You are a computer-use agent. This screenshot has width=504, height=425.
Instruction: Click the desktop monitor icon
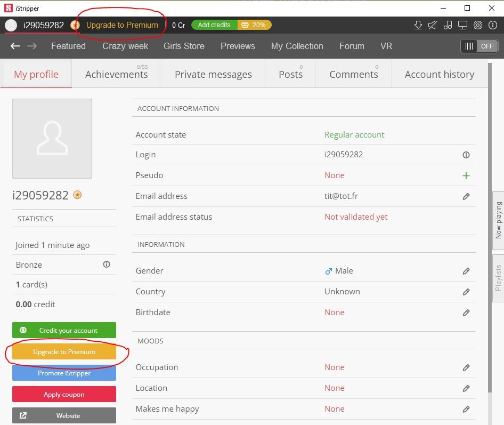click(x=463, y=25)
